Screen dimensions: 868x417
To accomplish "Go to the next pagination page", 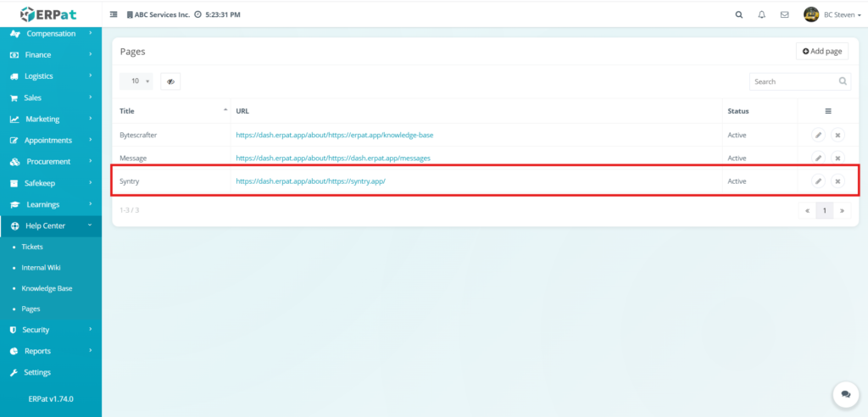I will point(842,210).
